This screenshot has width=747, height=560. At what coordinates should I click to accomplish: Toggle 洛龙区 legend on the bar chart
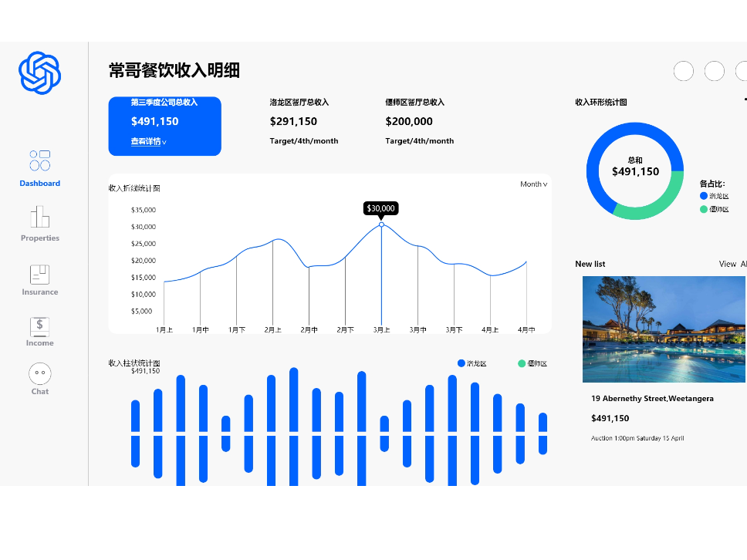(472, 363)
